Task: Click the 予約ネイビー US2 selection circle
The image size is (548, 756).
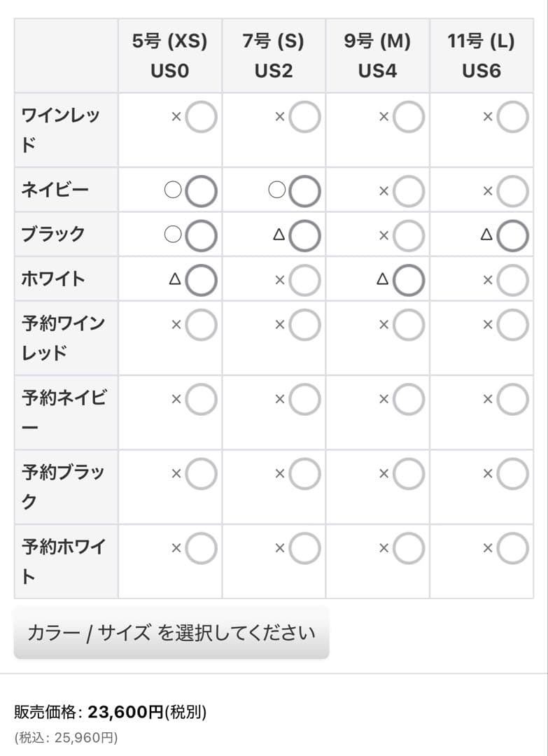Action: [x=304, y=399]
